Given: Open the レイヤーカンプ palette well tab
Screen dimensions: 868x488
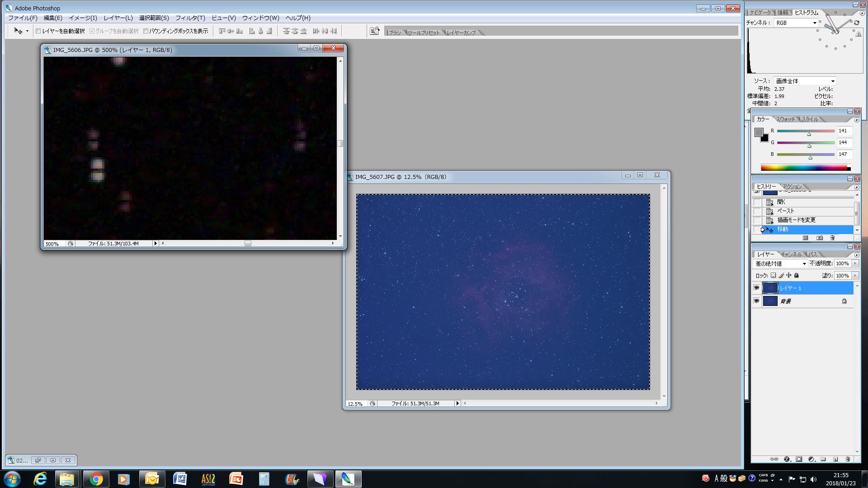Looking at the screenshot, I should pyautogui.click(x=461, y=33).
